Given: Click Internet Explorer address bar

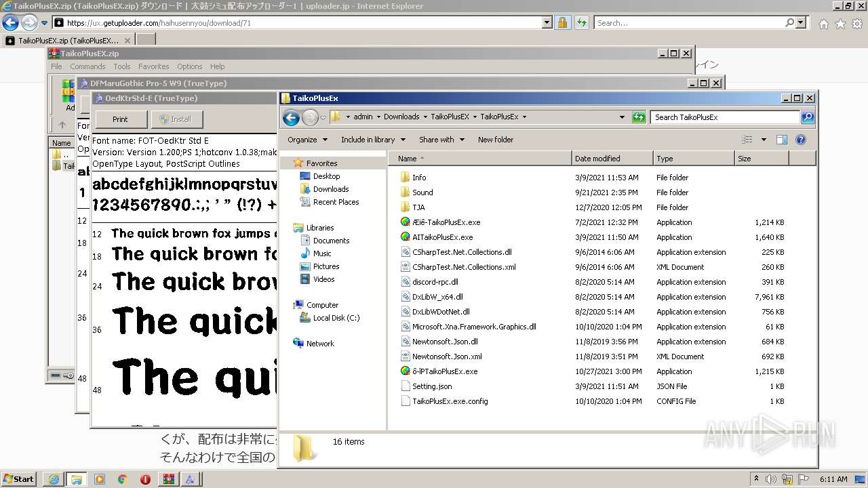Looking at the screenshot, I should click(303, 23).
